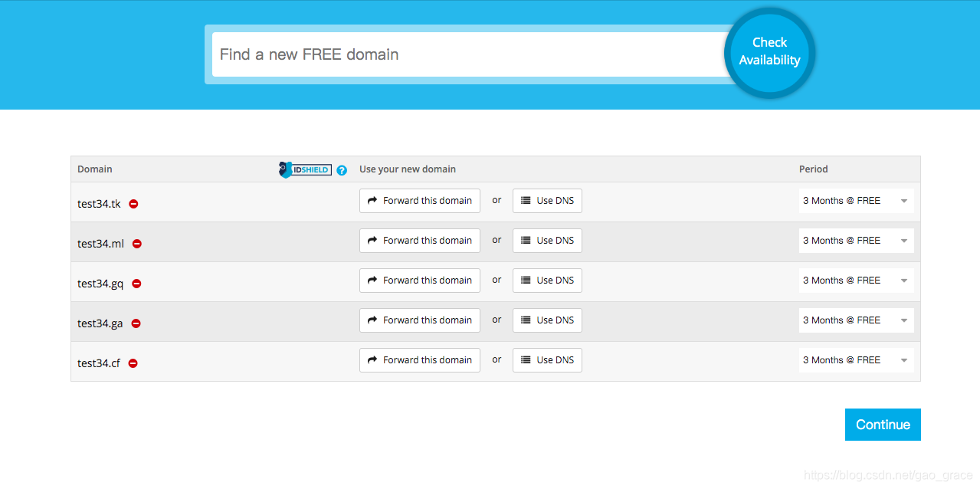Click the Period column header

[x=814, y=169]
